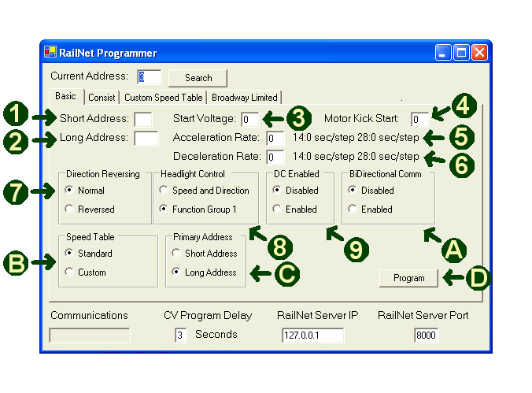Click the Current Address input field
The width and height of the screenshot is (532, 393).
click(x=150, y=77)
